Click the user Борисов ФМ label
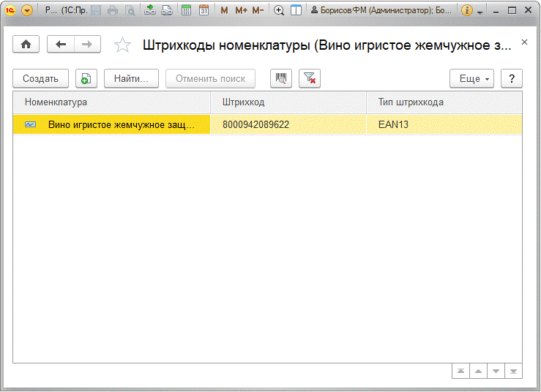The height and width of the screenshot is (392, 541). (x=381, y=10)
